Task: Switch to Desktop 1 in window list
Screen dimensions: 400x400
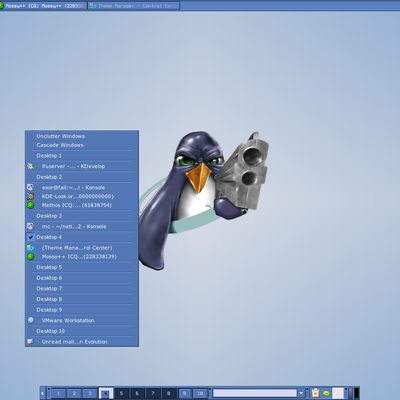Action: pyautogui.click(x=82, y=156)
